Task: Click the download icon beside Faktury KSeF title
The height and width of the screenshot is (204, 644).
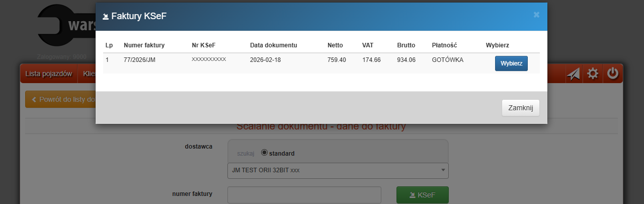Action: [105, 16]
